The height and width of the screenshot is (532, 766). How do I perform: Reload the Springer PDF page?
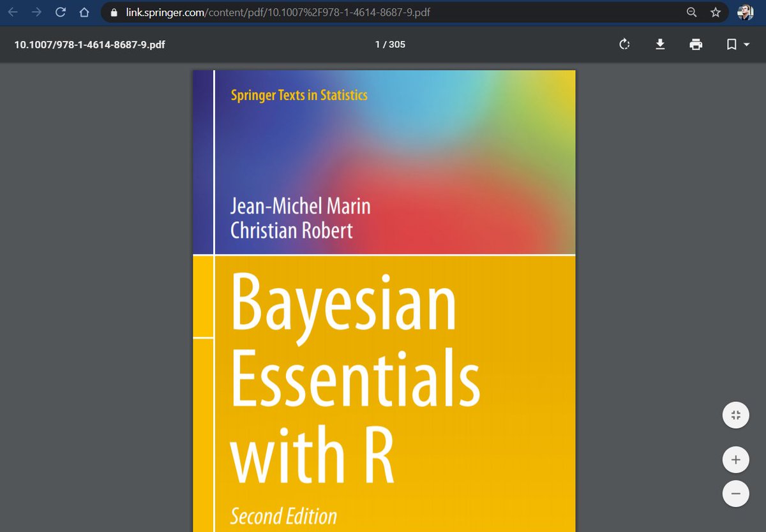tap(61, 12)
